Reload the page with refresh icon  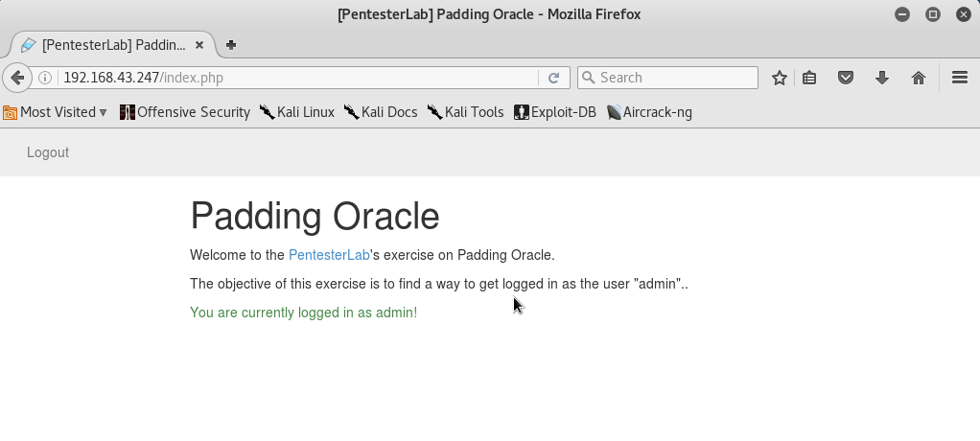point(553,78)
